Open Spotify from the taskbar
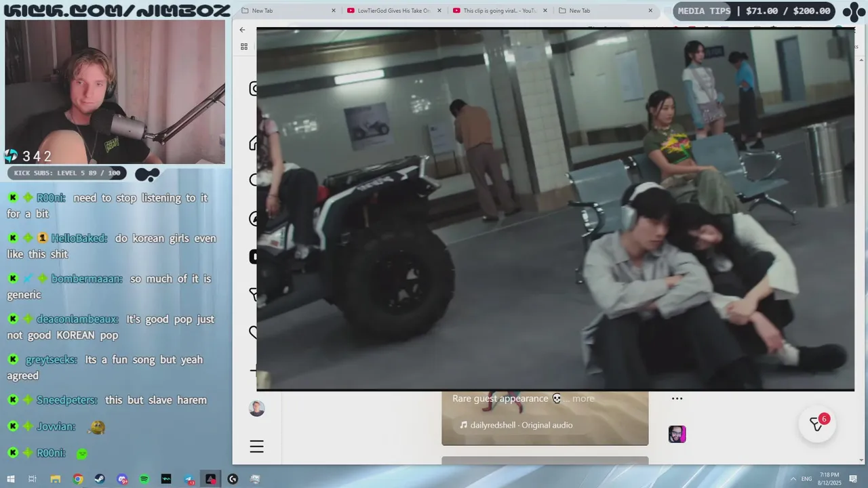Image resolution: width=868 pixels, height=488 pixels. 144,479
